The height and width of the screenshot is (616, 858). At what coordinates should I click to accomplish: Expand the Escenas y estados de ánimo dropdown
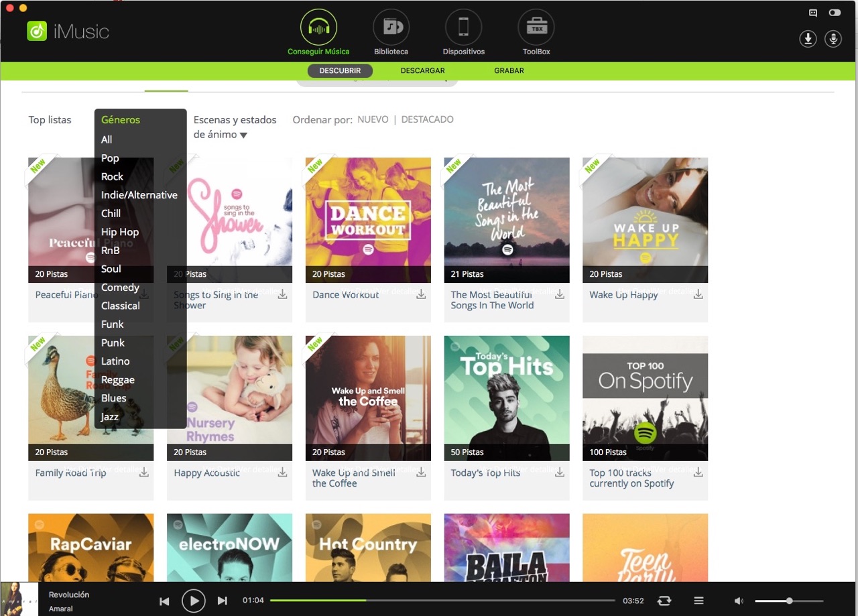click(235, 127)
